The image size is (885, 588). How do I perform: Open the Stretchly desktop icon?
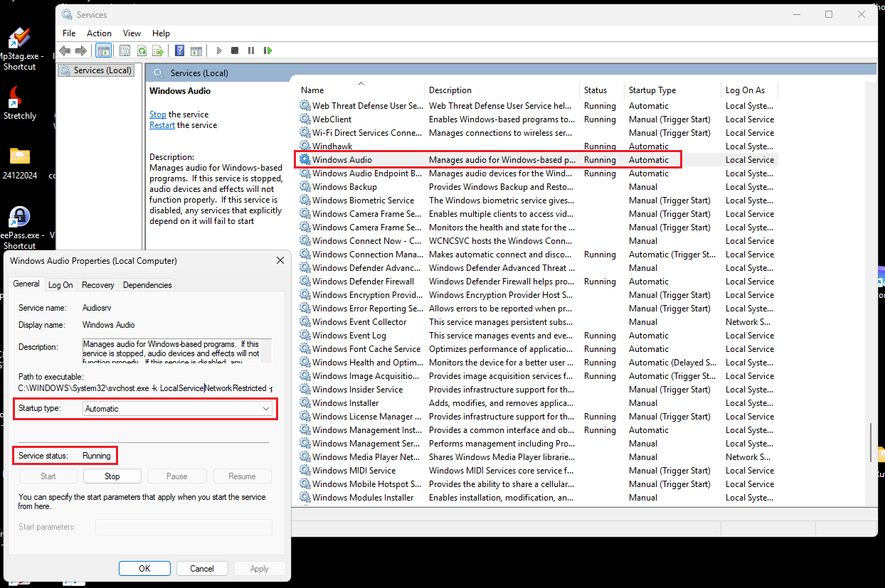19,103
